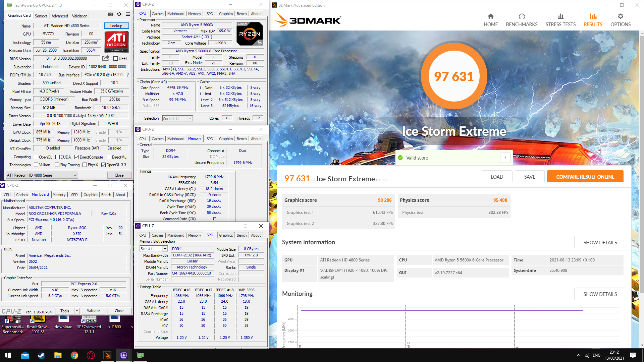Show details for Monitoring
Image resolution: width=644 pixels, height=362 pixels.
click(x=600, y=294)
